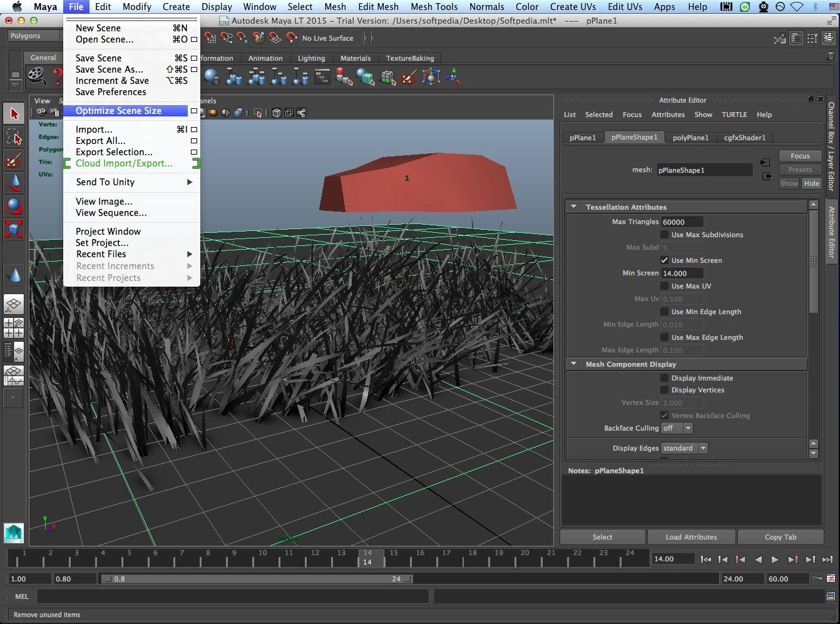The width and height of the screenshot is (840, 624).
Task: Activate the Rotate tool sphere icon
Action: [x=14, y=205]
